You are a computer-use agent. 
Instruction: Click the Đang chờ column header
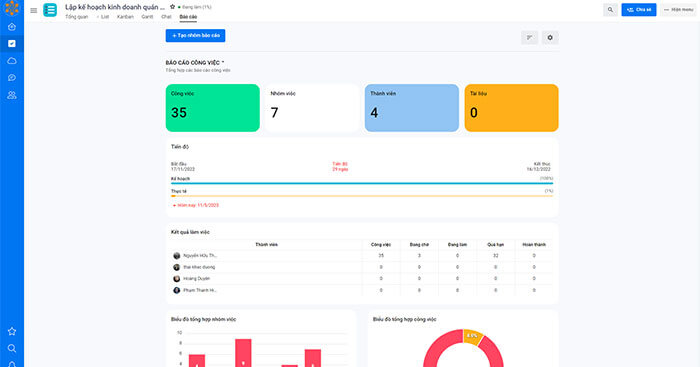click(419, 245)
